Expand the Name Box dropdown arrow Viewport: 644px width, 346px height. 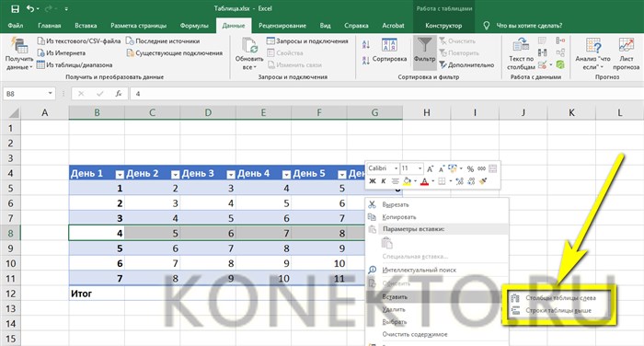(x=50, y=94)
